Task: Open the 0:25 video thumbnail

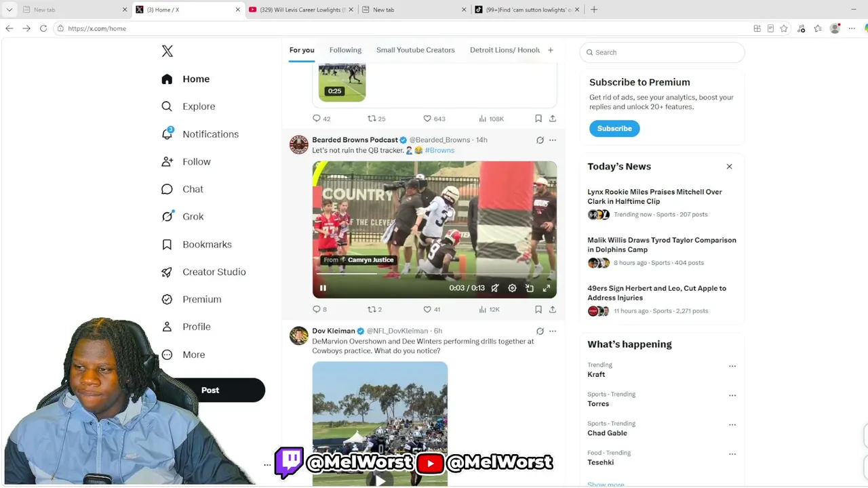Action: 342,83
